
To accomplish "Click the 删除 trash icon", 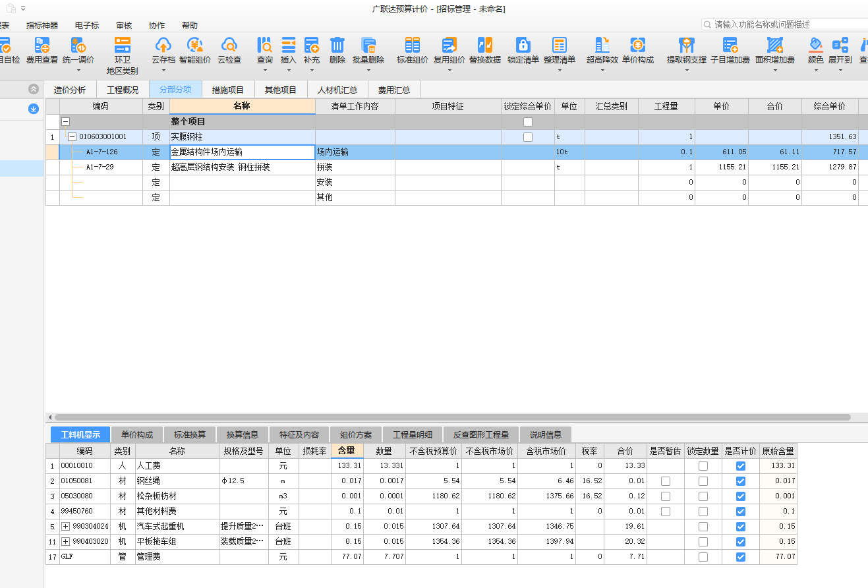I will (337, 45).
